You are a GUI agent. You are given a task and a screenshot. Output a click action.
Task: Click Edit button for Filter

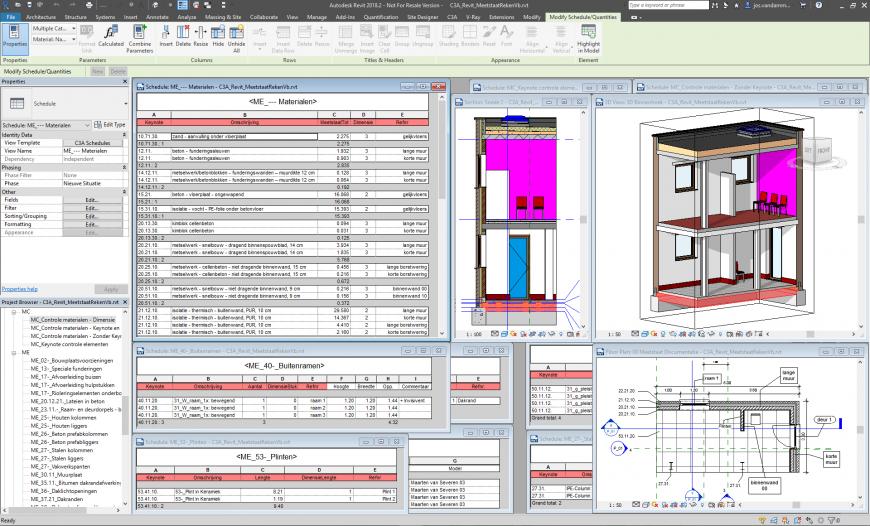(x=92, y=208)
